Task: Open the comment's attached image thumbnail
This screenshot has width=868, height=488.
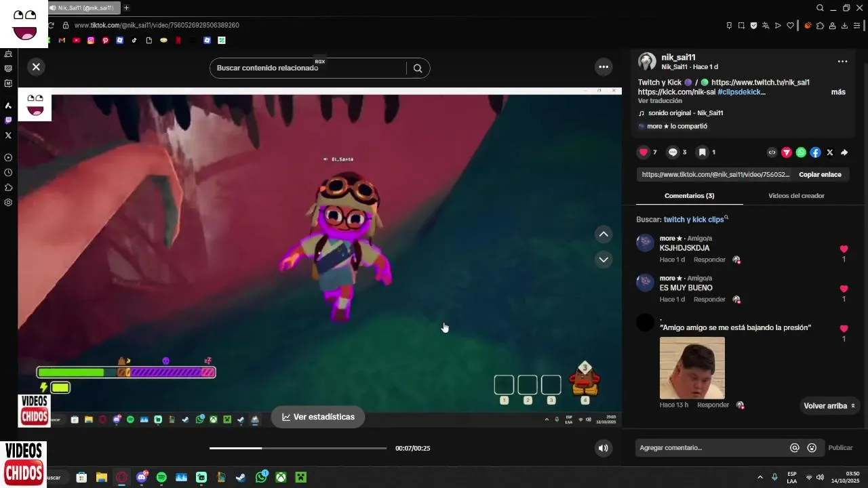Action: point(692,367)
